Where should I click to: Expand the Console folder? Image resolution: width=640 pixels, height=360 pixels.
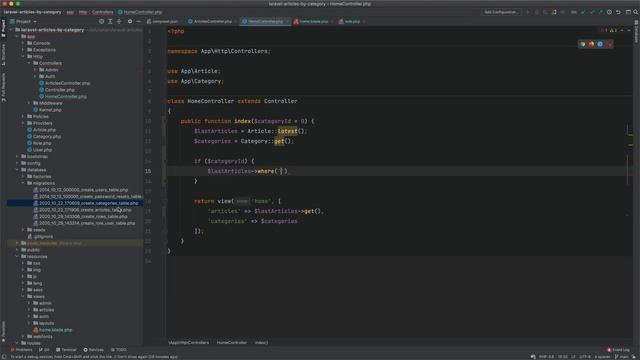(x=23, y=43)
